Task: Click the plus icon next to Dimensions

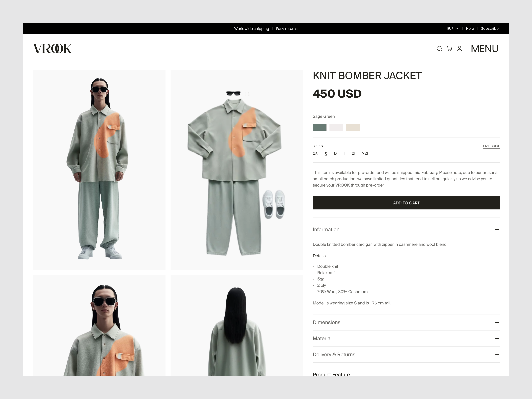Action: (x=497, y=322)
